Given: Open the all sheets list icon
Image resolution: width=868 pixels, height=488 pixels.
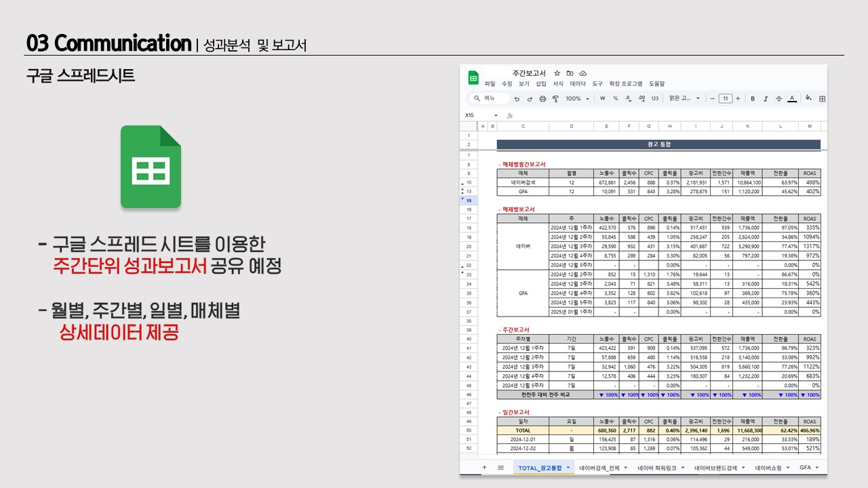Looking at the screenshot, I should tap(500, 468).
